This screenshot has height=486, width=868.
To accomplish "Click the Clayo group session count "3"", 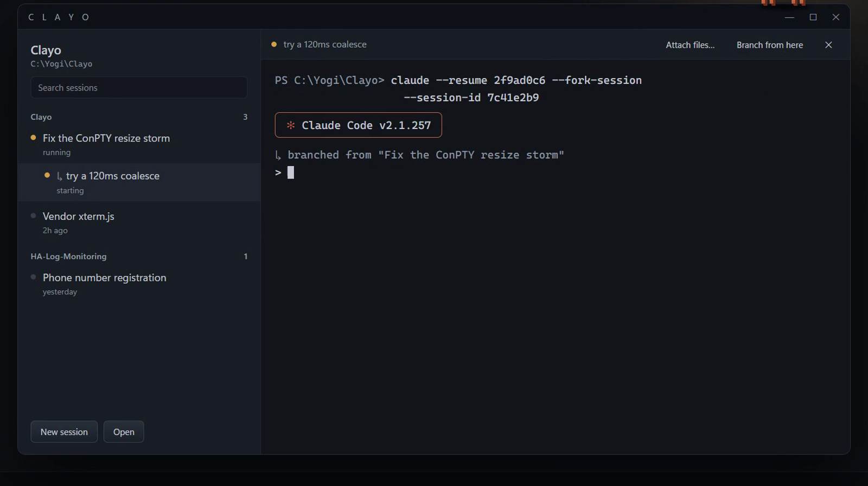I will [x=245, y=117].
